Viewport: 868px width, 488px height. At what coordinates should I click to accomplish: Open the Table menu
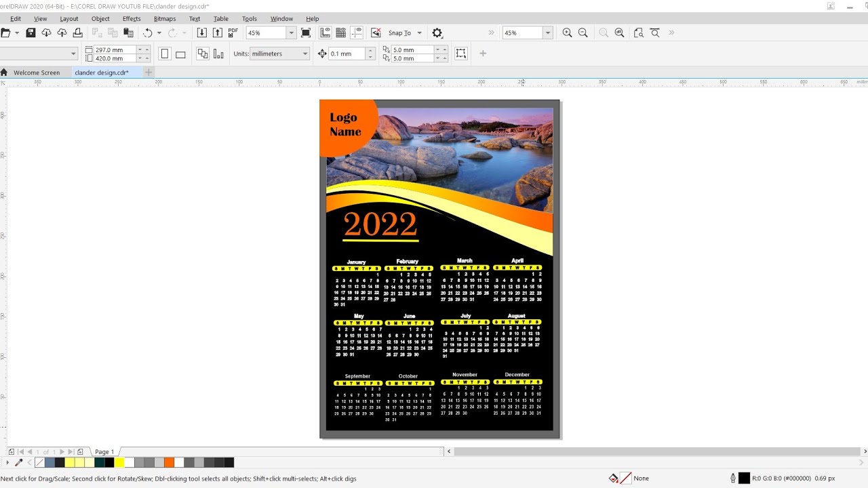[221, 19]
